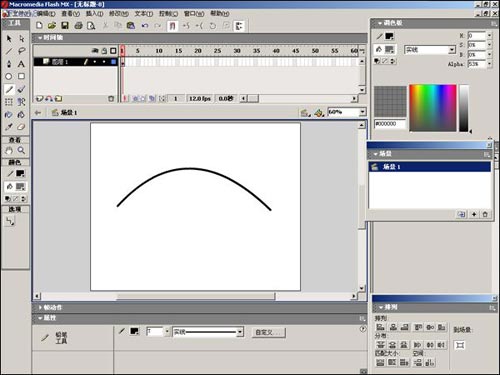Add a new scene with plus button
Image resolution: width=500 pixels, height=375 pixels.
click(x=474, y=214)
